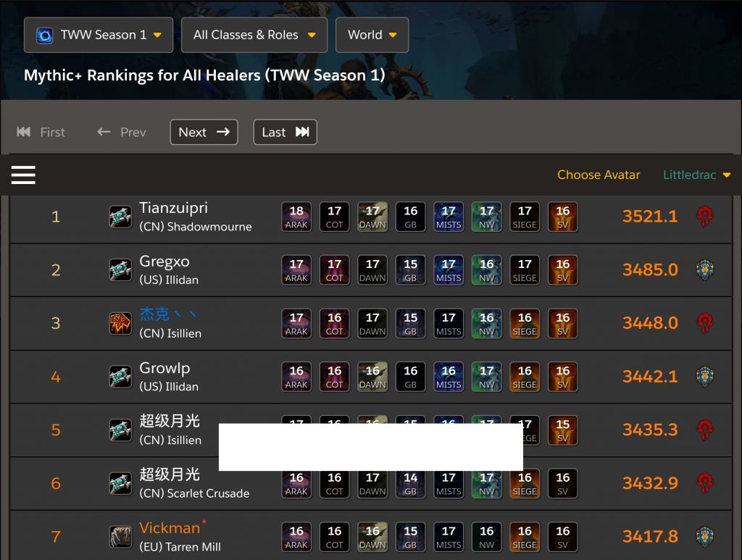Click Vickman's class spec icon
Image resolution: width=742 pixels, height=560 pixels.
click(x=121, y=538)
